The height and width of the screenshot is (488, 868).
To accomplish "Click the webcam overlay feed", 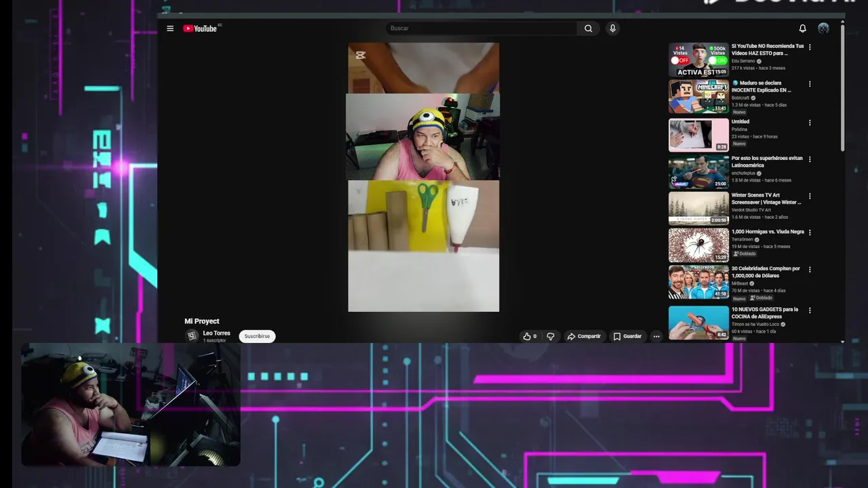I will (x=130, y=404).
